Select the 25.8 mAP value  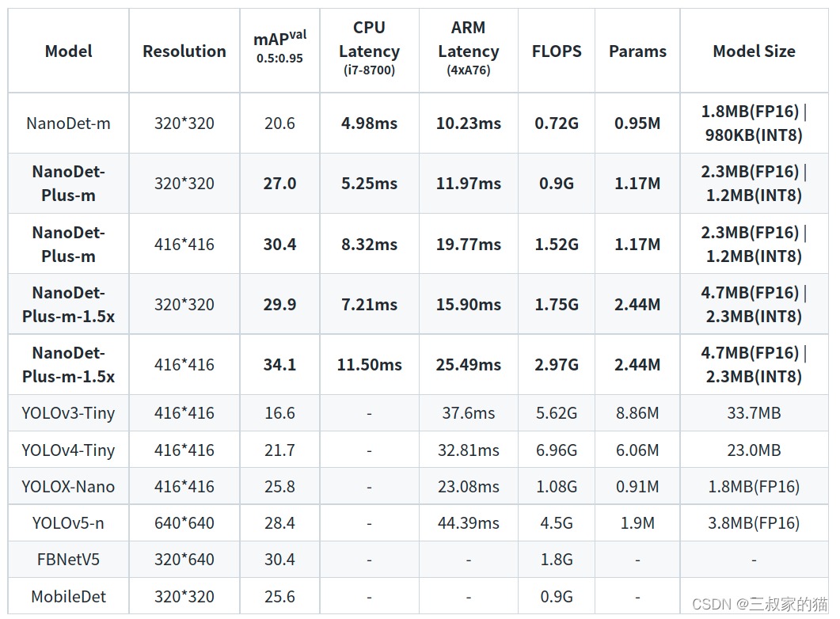coord(279,487)
